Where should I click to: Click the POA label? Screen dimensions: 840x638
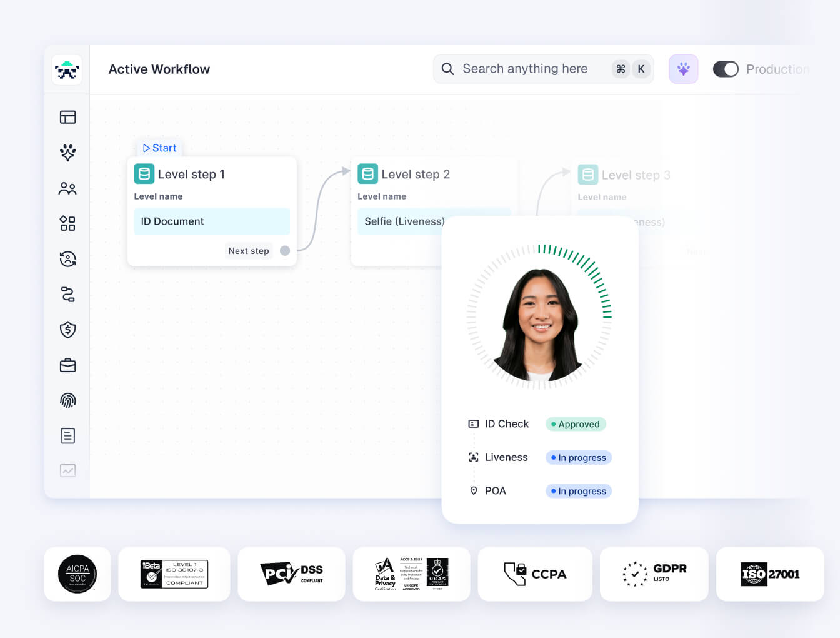pos(496,491)
